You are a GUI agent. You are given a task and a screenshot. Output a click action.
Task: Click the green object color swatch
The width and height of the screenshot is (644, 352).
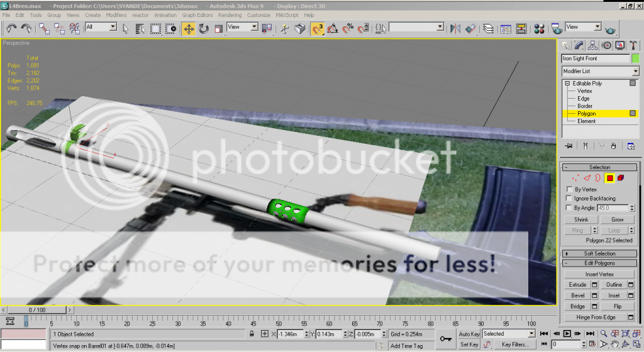(635, 58)
